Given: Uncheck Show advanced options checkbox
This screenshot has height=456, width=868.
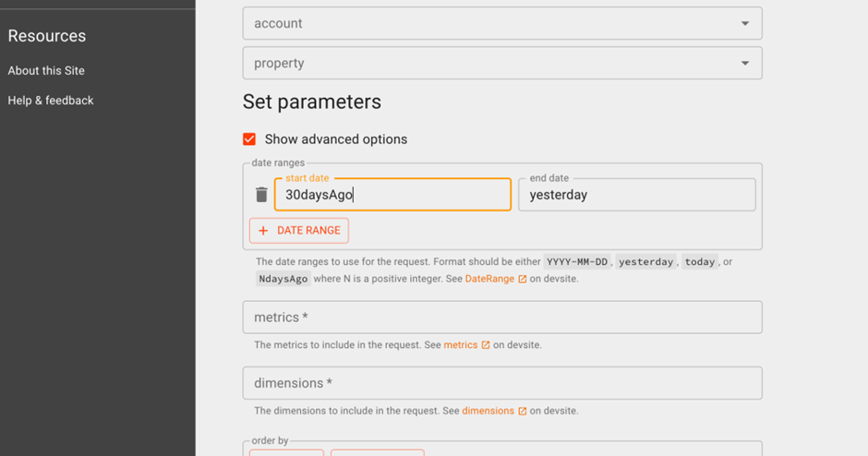Looking at the screenshot, I should point(249,138).
